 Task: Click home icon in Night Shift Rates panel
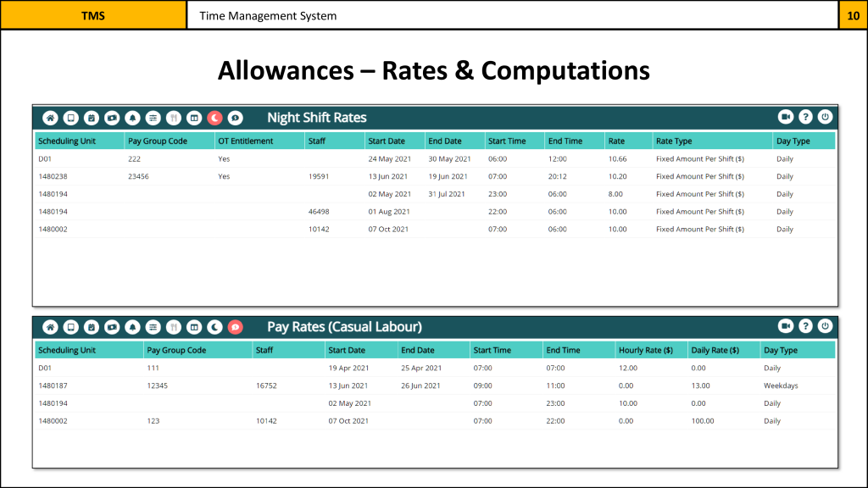point(50,118)
